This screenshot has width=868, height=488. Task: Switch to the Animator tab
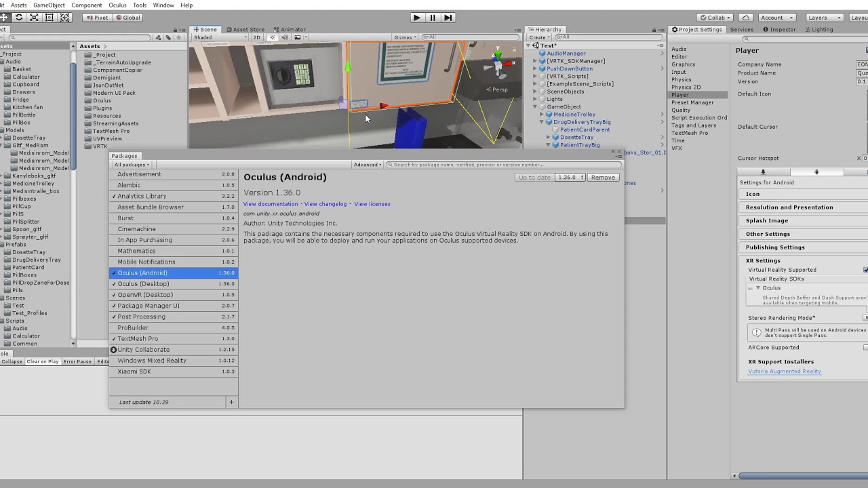click(290, 29)
